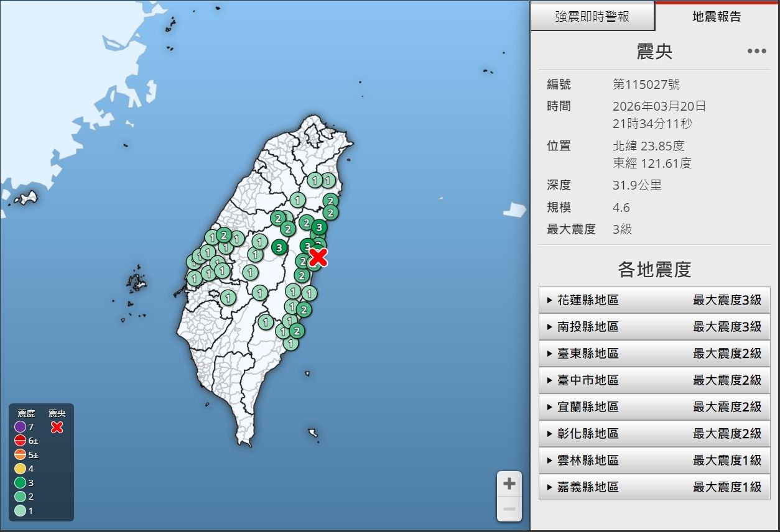Click the purple intensity 7 legend swatch

20,427
